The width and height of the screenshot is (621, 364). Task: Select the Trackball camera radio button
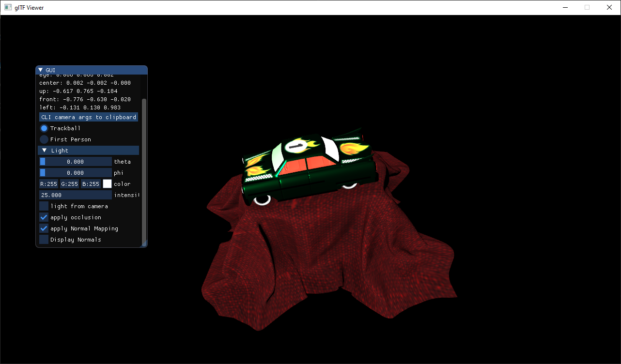pyautogui.click(x=44, y=128)
